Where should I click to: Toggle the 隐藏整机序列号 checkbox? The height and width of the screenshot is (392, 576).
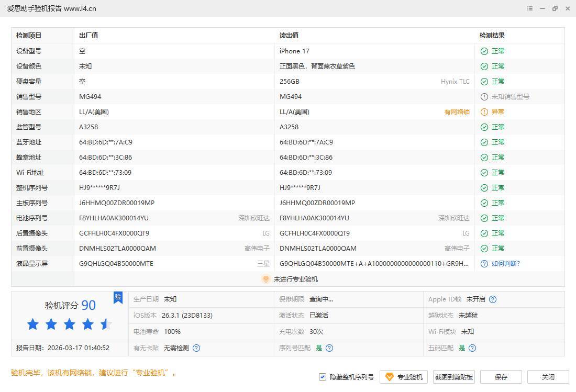[x=323, y=377]
